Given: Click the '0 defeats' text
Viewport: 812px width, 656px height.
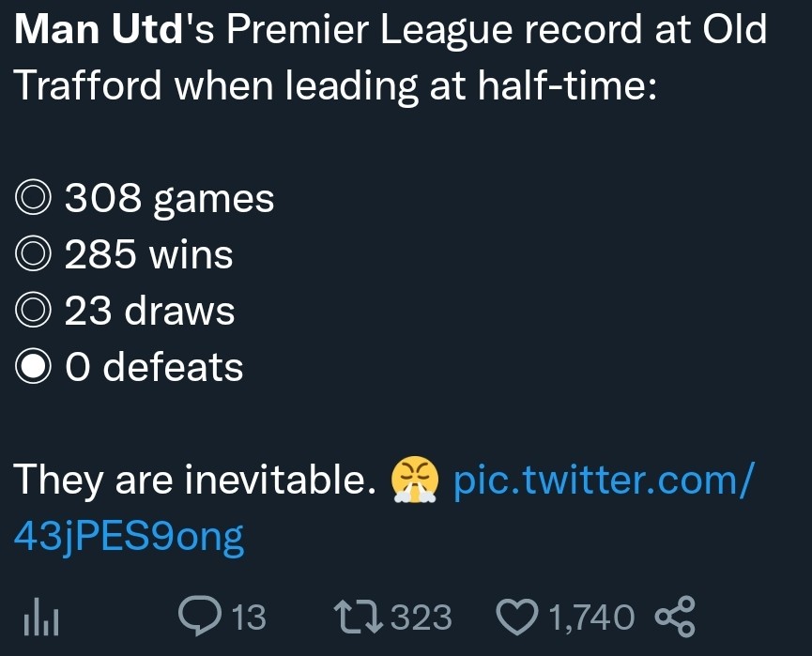Looking at the screenshot, I should [x=154, y=367].
